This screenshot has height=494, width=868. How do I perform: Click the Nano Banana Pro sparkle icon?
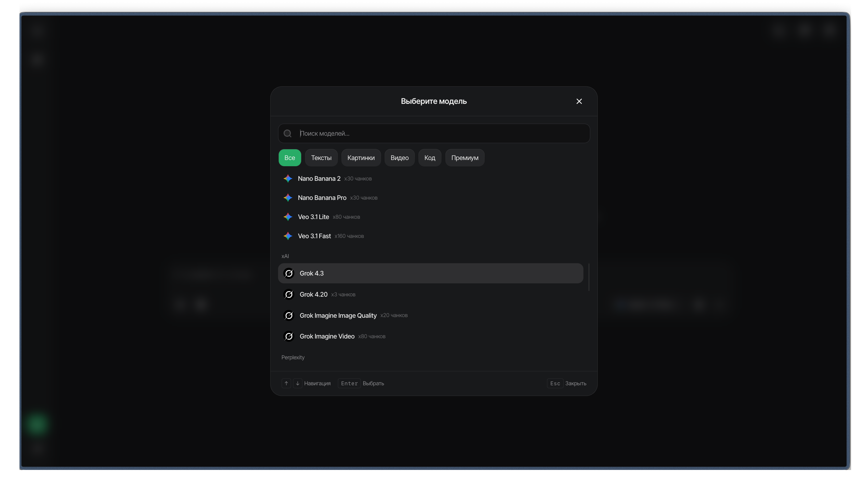pyautogui.click(x=287, y=197)
